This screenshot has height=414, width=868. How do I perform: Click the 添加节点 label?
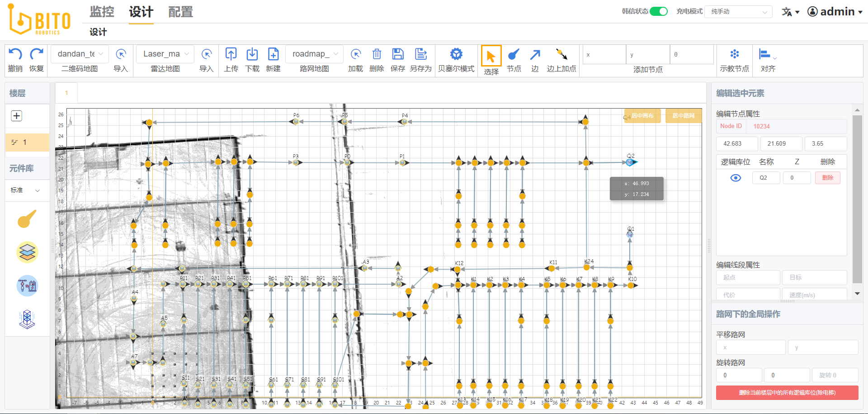click(648, 70)
